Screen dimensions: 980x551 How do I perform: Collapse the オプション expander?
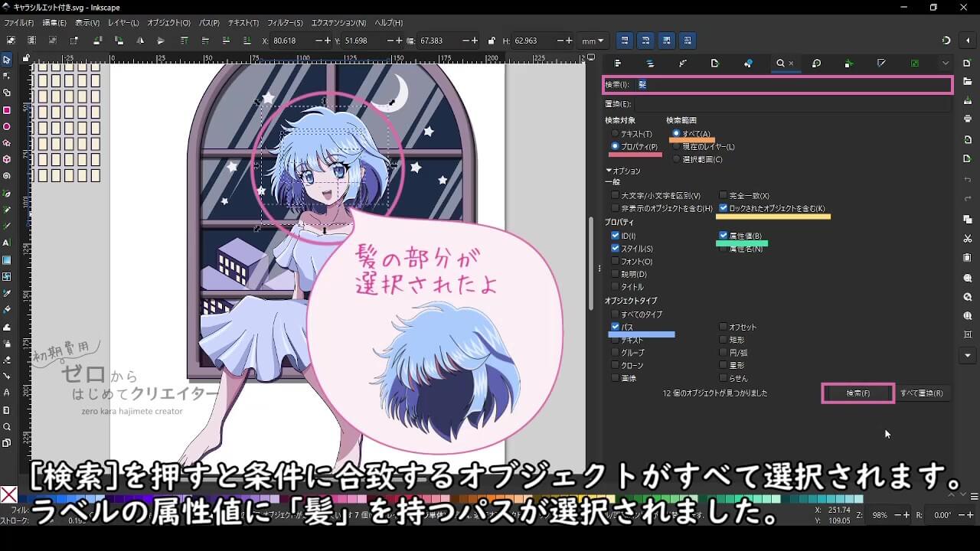click(x=622, y=171)
